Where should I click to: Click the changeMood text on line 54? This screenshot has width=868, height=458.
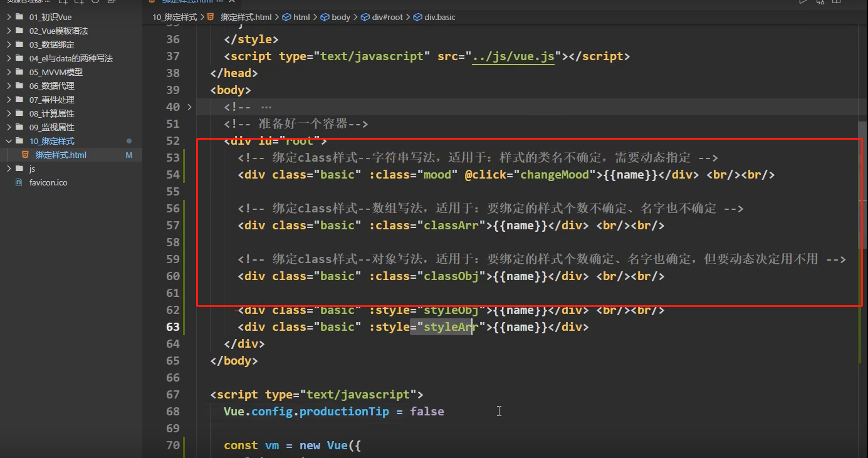point(555,175)
